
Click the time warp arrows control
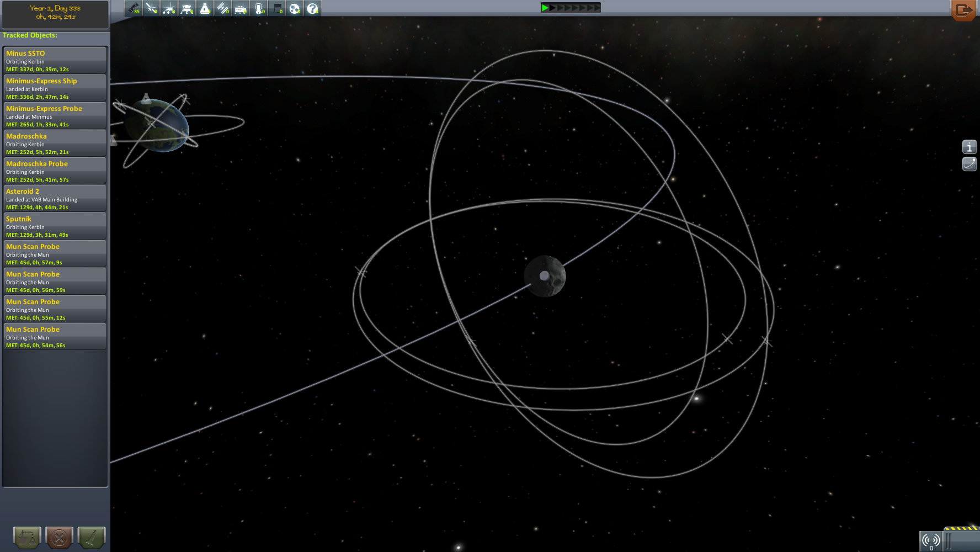click(x=570, y=8)
